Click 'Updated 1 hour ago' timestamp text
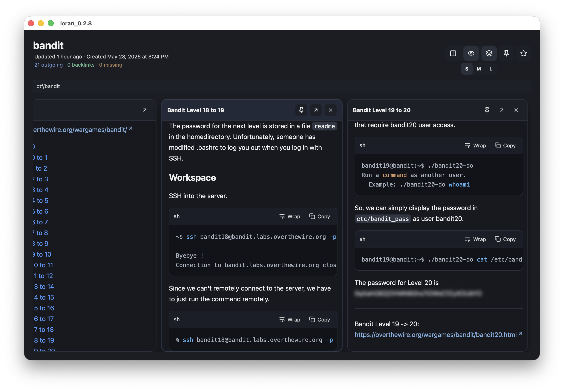 tap(58, 57)
